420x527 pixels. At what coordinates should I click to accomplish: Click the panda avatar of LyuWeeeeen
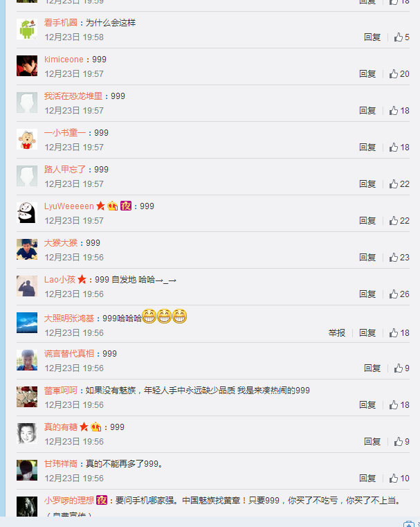coord(27,213)
